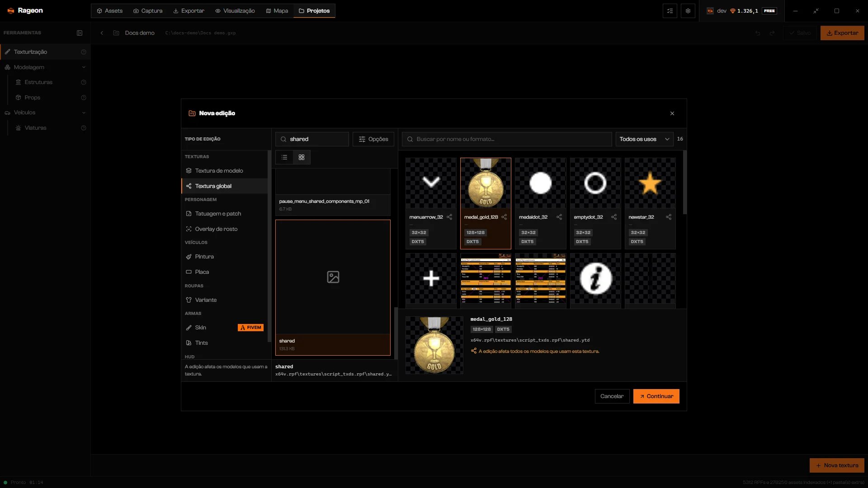Image resolution: width=868 pixels, height=488 pixels.
Task: Select the Placa vehicle option
Action: coord(224,272)
